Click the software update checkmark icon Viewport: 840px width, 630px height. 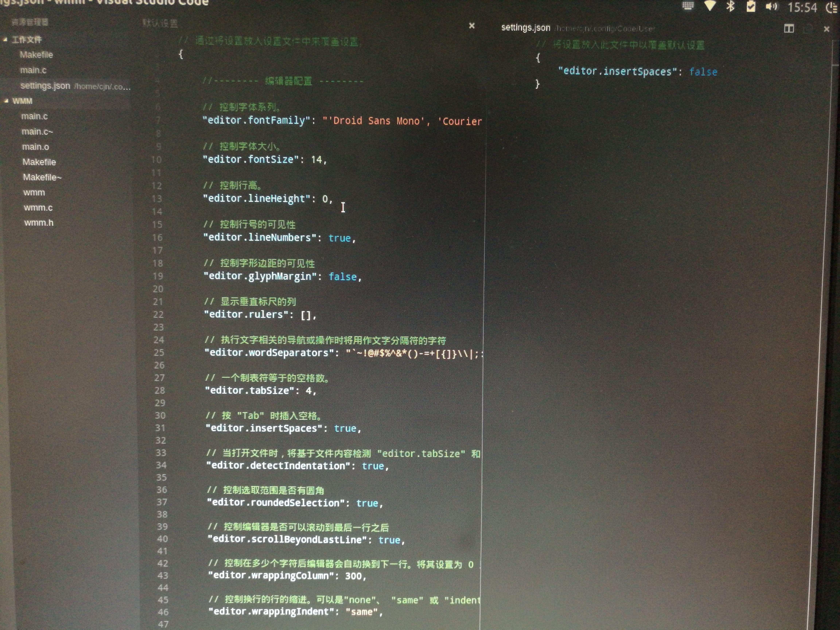[751, 6]
